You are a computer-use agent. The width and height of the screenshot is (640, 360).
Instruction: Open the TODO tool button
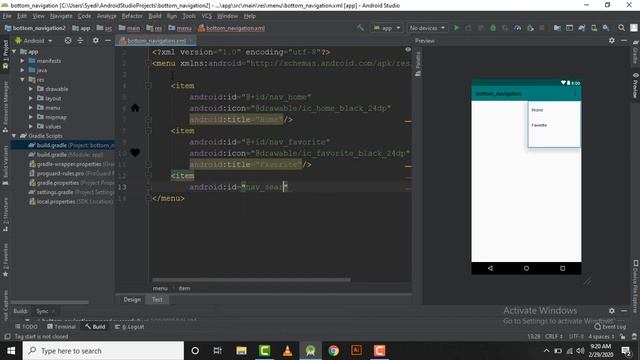coord(27,327)
